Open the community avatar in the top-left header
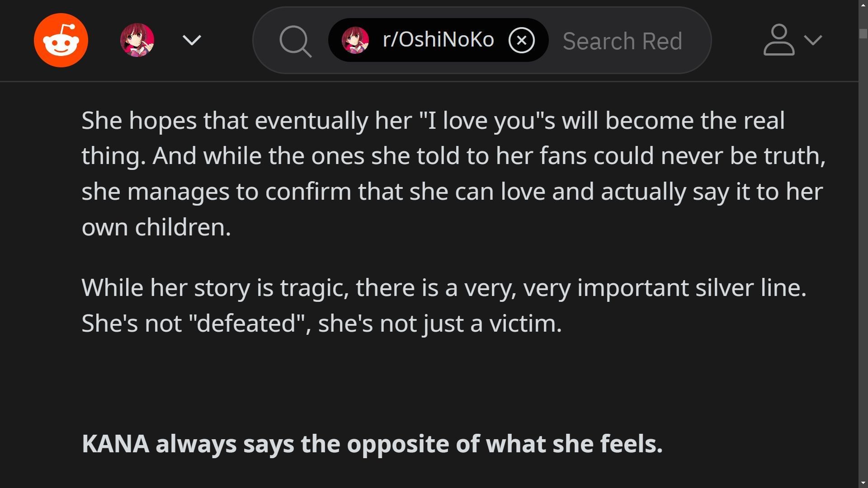 pos(137,40)
